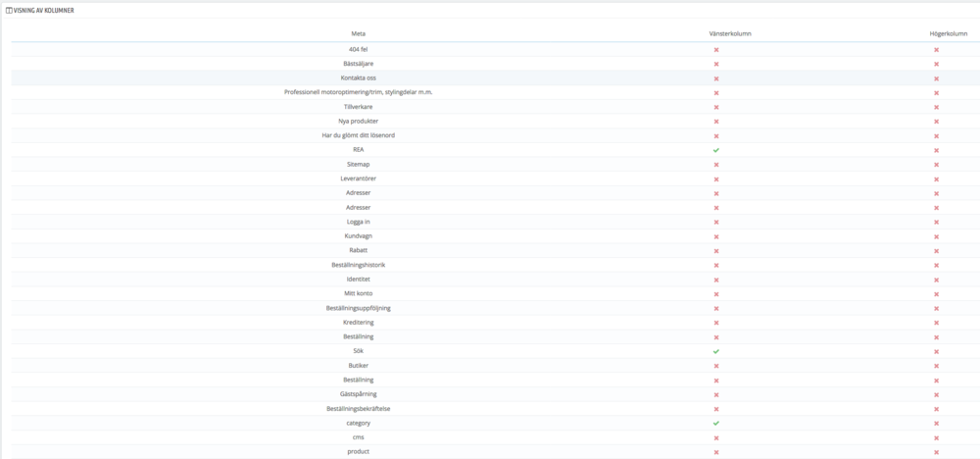Enable right column for Gästspårning
Viewport: 980px width, 459px height.
pos(936,395)
